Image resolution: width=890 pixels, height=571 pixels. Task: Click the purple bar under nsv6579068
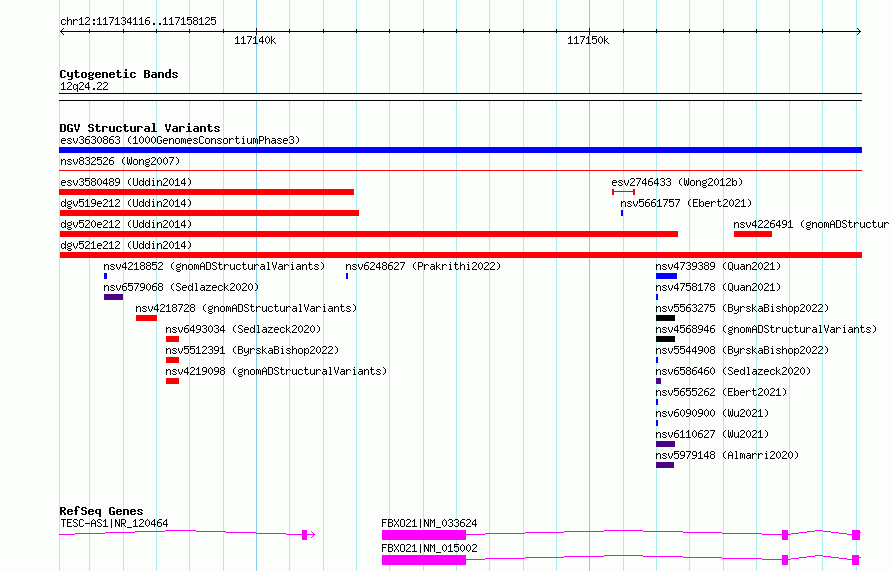[114, 297]
